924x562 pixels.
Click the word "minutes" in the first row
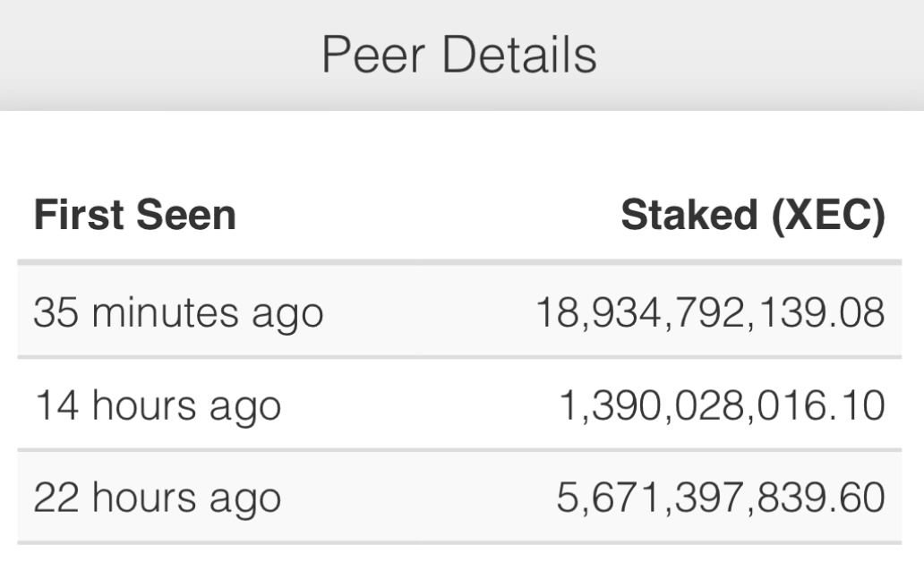165,313
